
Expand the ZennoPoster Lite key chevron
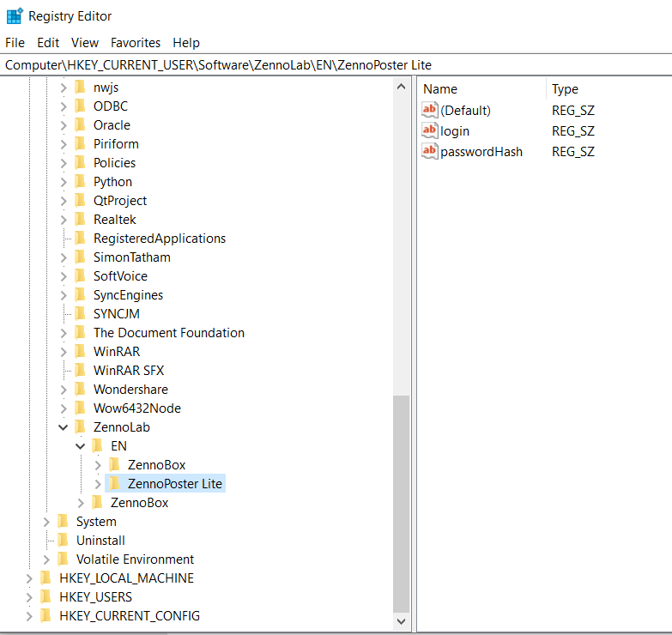pyautogui.click(x=98, y=483)
